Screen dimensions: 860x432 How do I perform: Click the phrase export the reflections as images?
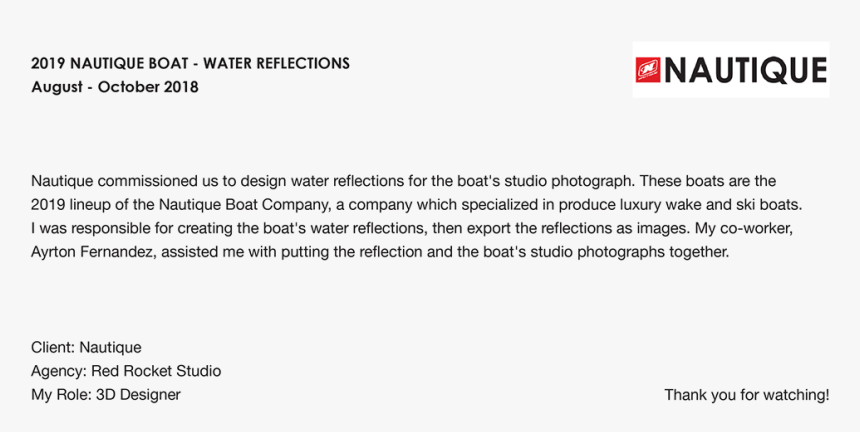click(x=572, y=229)
